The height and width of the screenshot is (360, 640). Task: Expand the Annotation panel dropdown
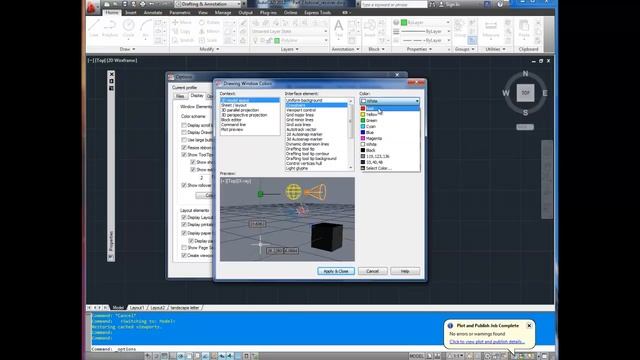coord(346,49)
